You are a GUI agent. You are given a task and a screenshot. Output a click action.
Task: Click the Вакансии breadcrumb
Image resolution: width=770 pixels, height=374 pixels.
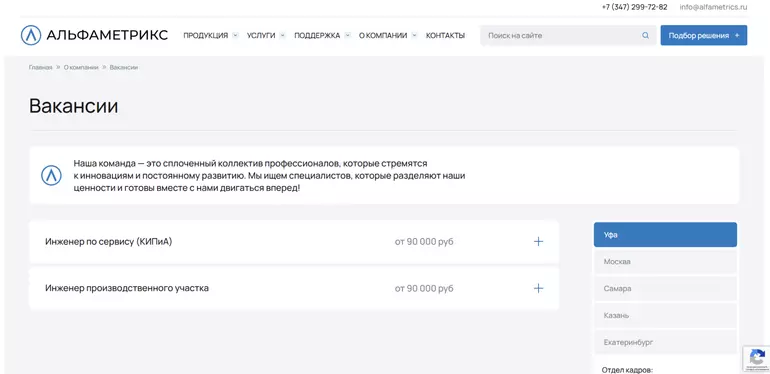[124, 67]
